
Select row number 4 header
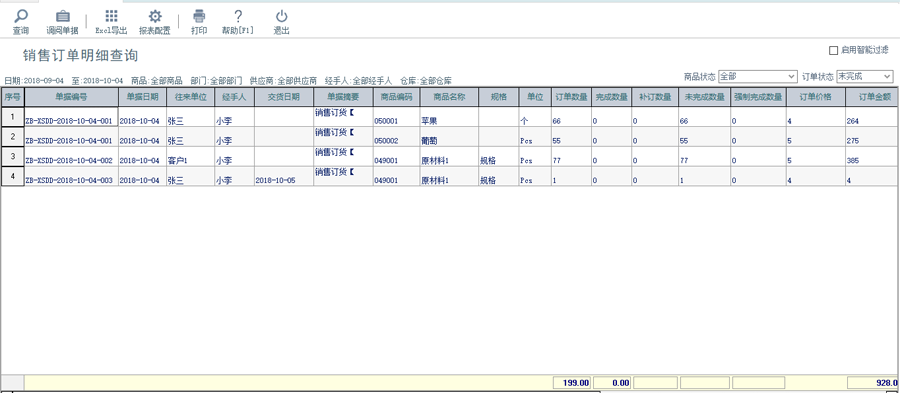point(13,177)
